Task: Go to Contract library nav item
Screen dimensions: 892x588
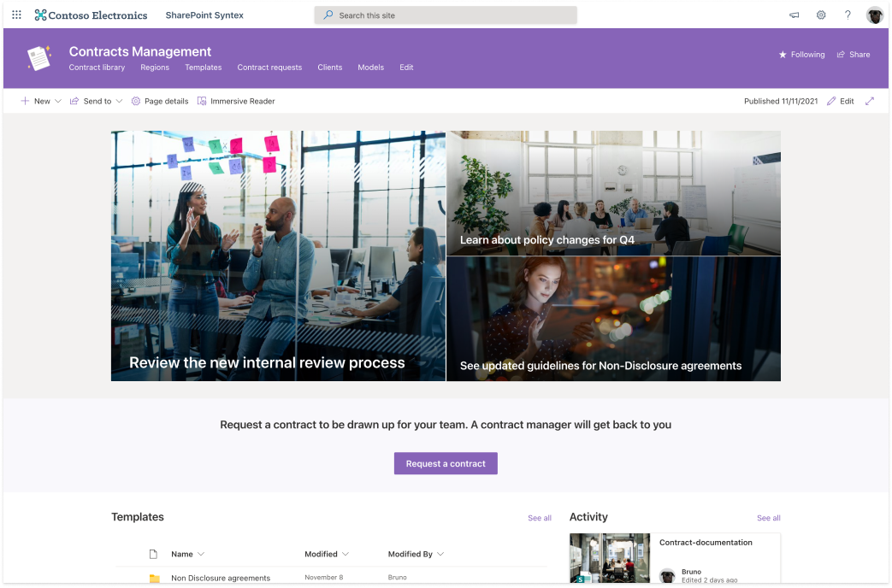Action: 97,68
